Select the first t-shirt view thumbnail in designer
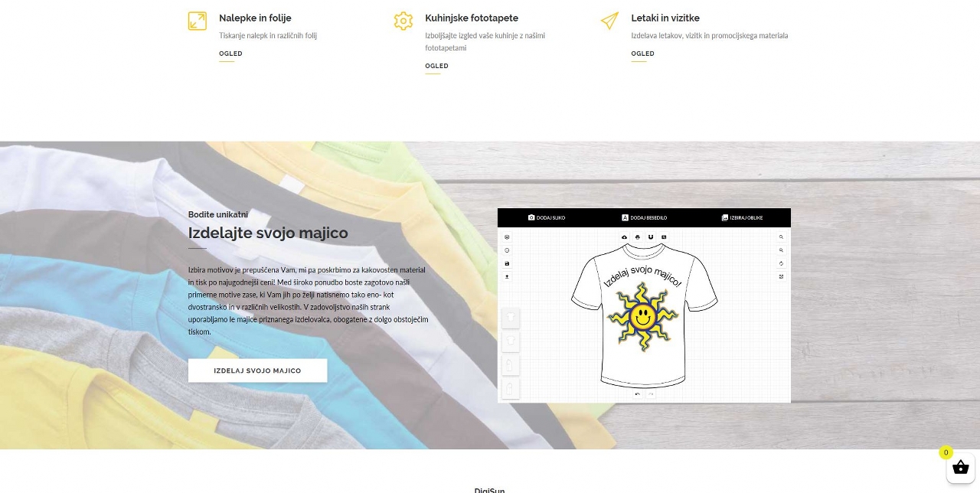 (511, 318)
